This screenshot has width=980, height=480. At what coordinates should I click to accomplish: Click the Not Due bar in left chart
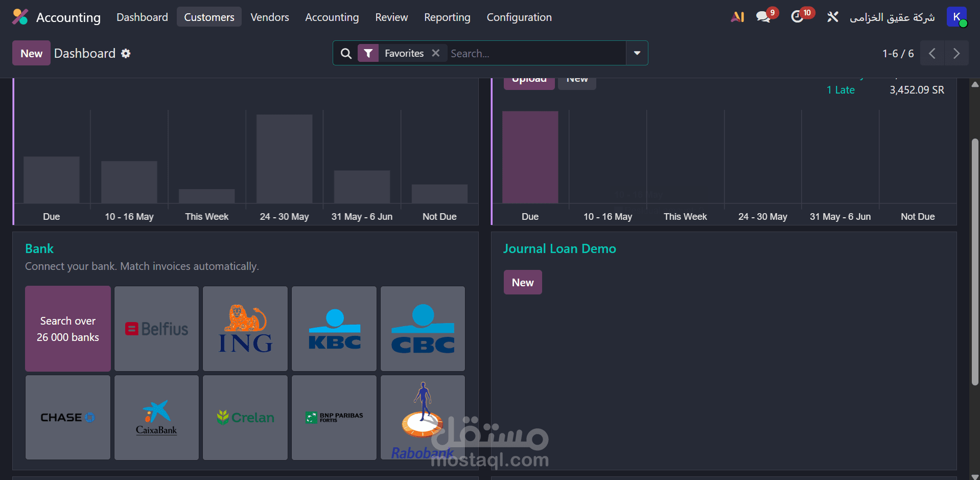439,194
